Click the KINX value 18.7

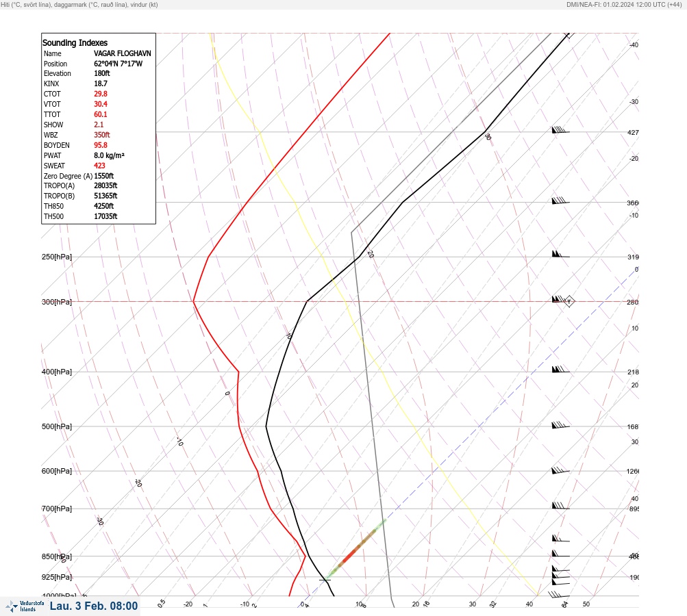[100, 84]
